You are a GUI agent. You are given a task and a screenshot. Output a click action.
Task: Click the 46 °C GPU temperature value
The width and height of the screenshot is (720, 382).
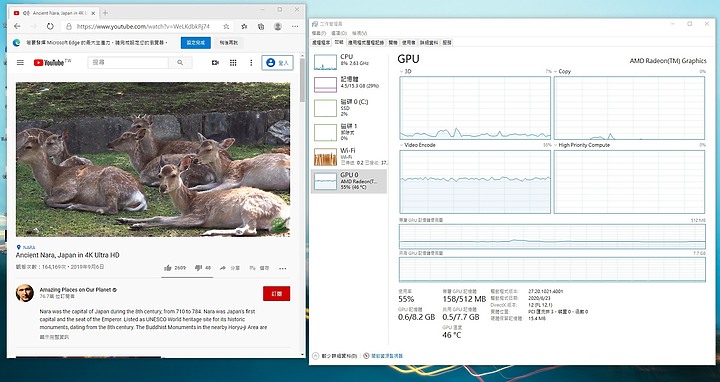coord(452,335)
